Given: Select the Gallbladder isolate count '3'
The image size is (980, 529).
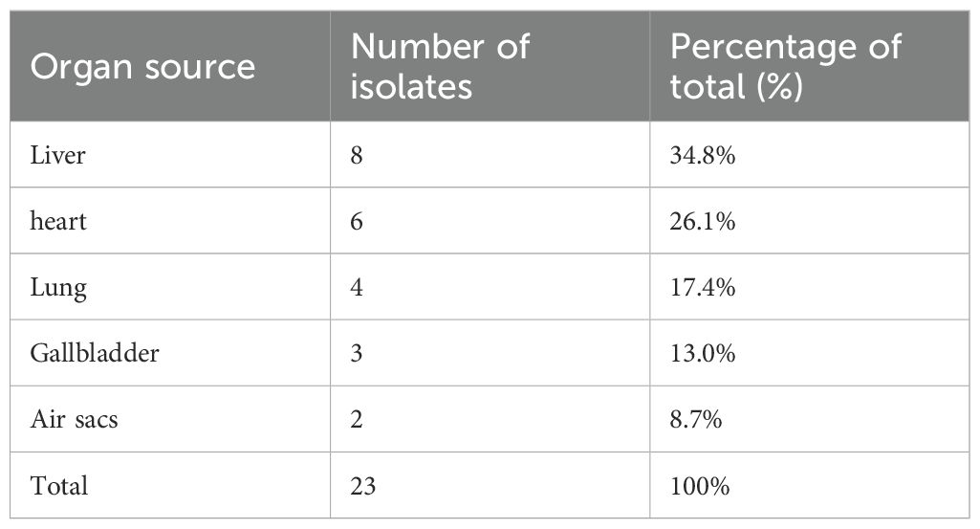Looking at the screenshot, I should [x=358, y=352].
